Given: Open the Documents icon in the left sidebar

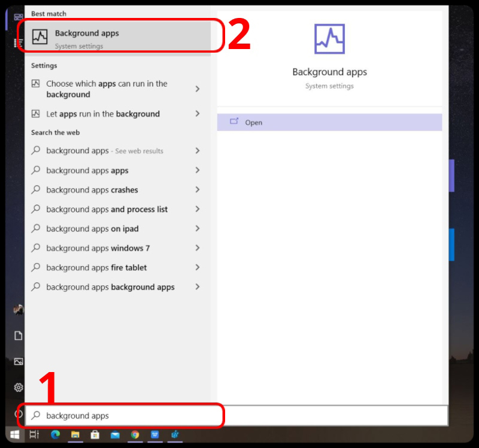Looking at the screenshot, I should click(19, 336).
